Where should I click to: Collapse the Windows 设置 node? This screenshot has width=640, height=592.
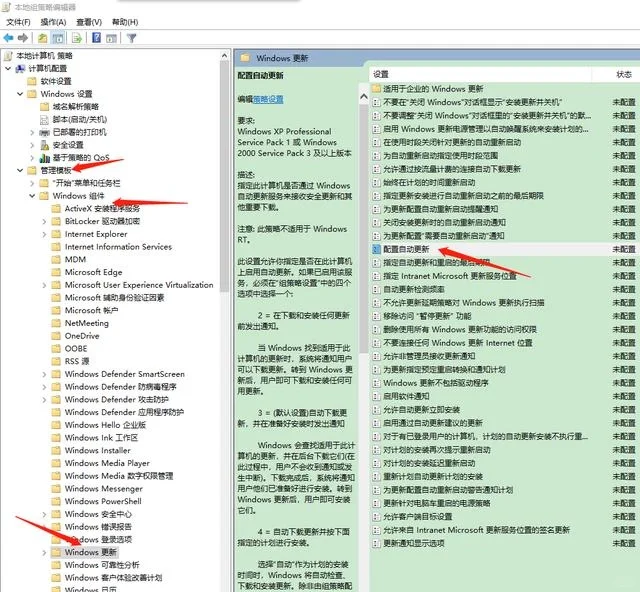tap(20, 94)
